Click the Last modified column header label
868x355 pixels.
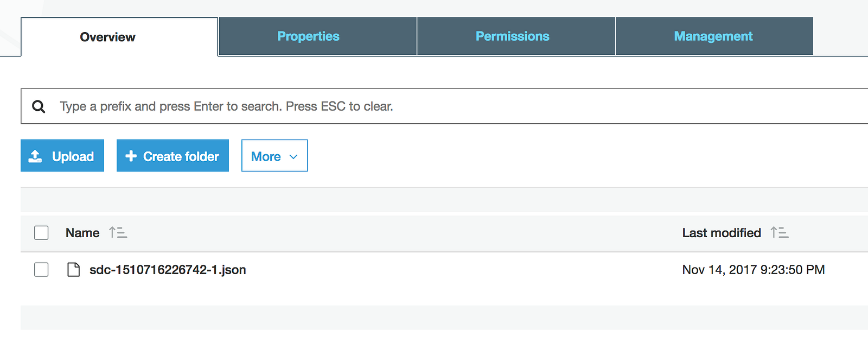[x=721, y=233]
